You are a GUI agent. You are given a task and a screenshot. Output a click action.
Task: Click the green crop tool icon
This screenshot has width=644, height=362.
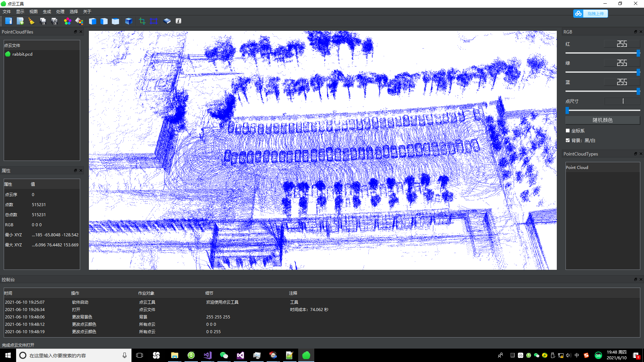pos(142,21)
